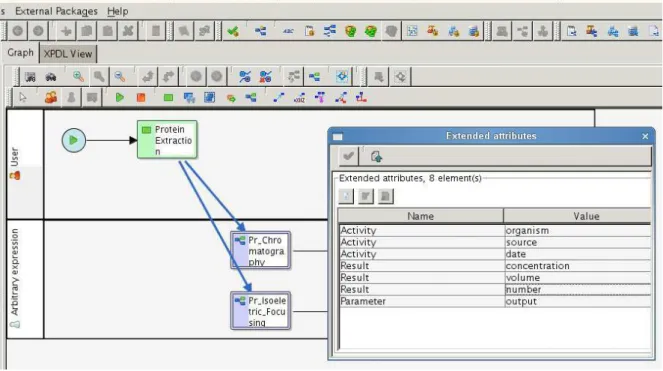Select the Parameter name cell
The image size is (663, 371).
[421, 302]
